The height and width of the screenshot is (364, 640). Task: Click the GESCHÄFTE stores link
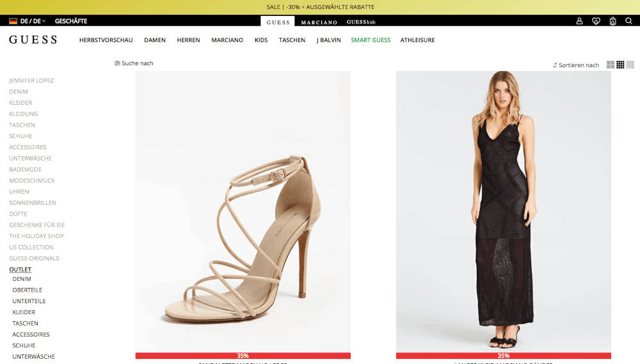[71, 21]
